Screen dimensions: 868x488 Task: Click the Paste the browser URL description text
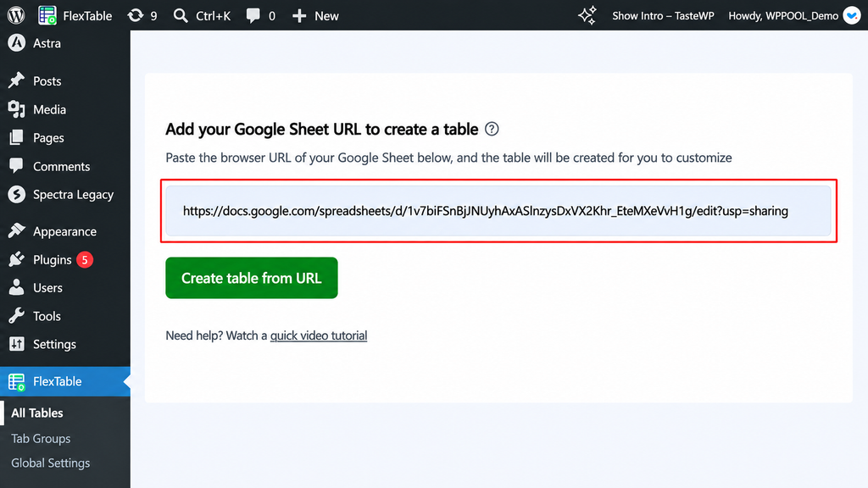click(448, 158)
